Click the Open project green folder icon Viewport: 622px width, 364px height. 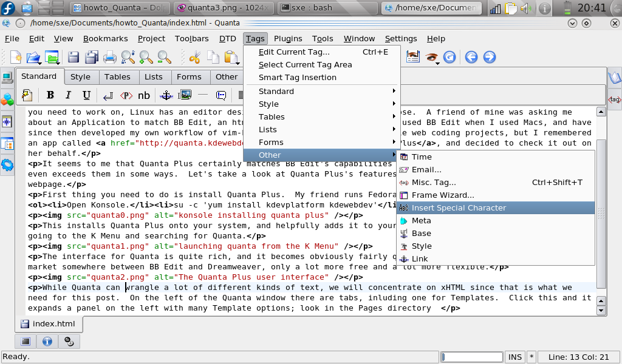pos(51,56)
